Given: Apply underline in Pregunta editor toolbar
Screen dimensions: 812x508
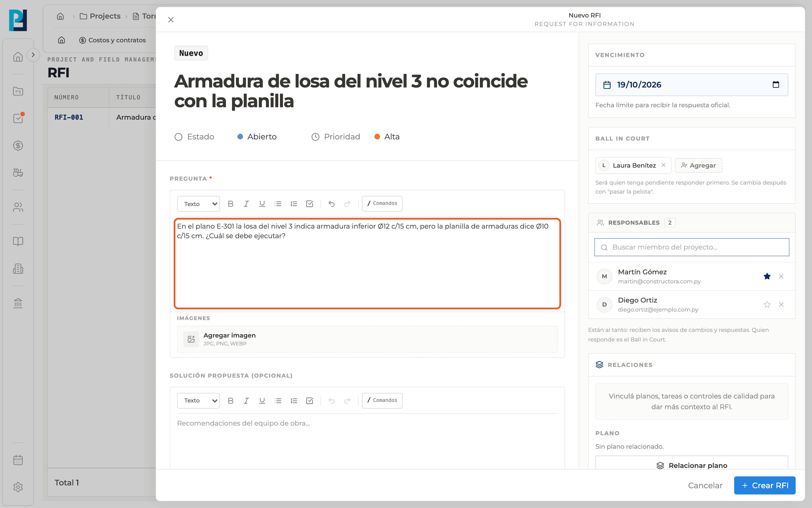Looking at the screenshot, I should point(262,203).
